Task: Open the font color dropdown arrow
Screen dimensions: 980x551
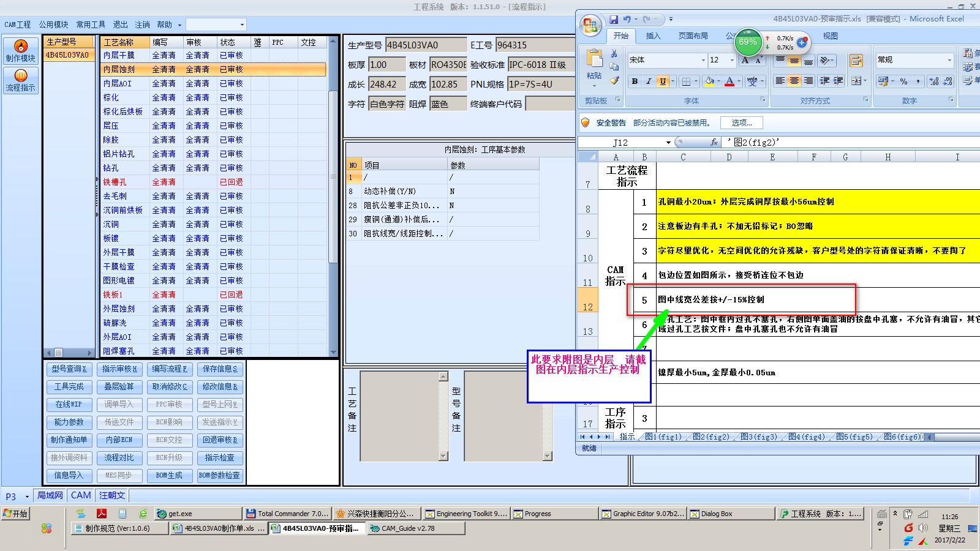Action: click(739, 81)
